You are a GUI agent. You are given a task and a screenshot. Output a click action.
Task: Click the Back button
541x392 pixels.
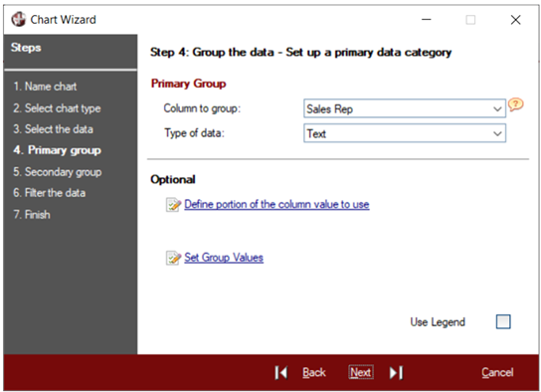click(314, 372)
